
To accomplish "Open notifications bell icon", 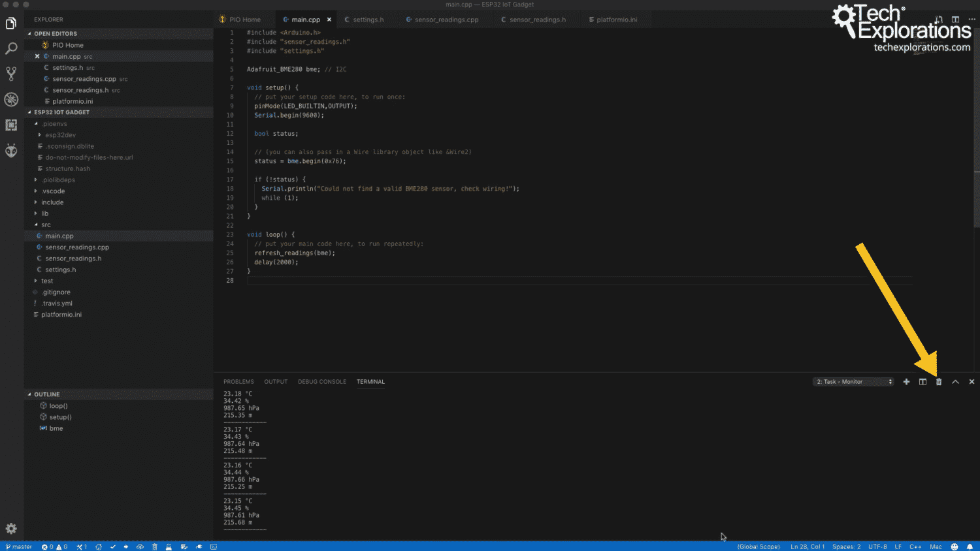I will coord(970,546).
